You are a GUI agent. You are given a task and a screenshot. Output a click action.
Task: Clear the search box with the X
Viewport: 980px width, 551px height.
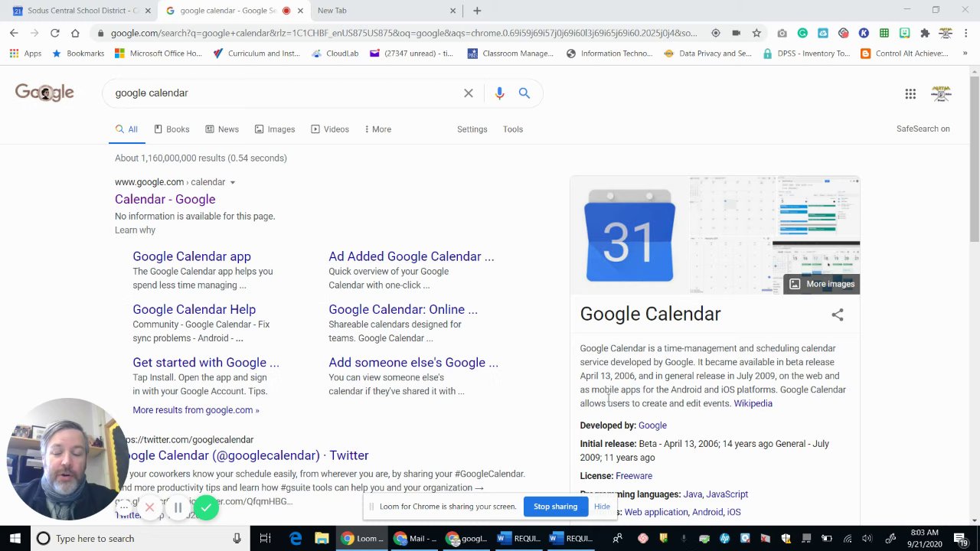469,93
